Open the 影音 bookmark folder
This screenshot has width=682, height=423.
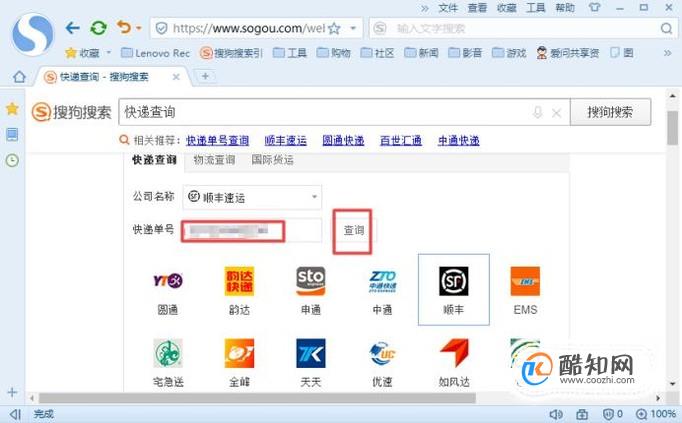pyautogui.click(x=465, y=53)
